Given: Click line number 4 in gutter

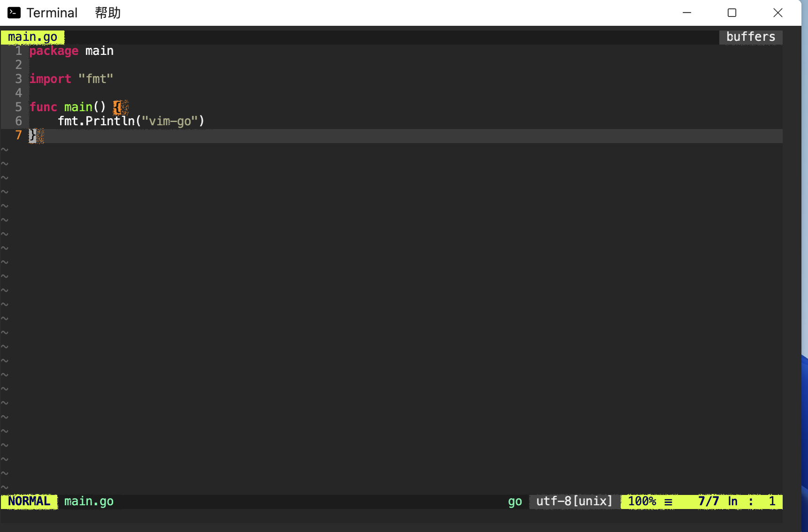Looking at the screenshot, I should coord(18,93).
